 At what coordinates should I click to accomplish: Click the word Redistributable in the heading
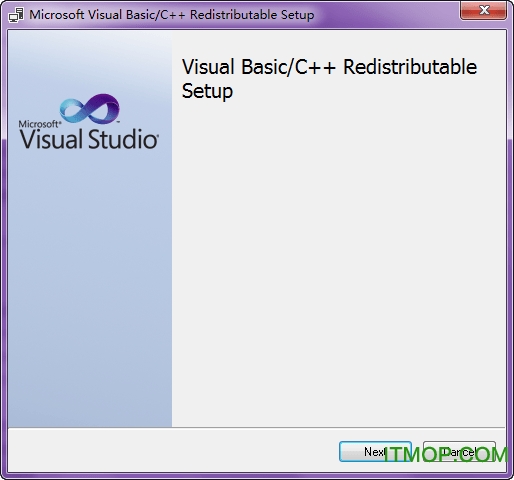410,67
